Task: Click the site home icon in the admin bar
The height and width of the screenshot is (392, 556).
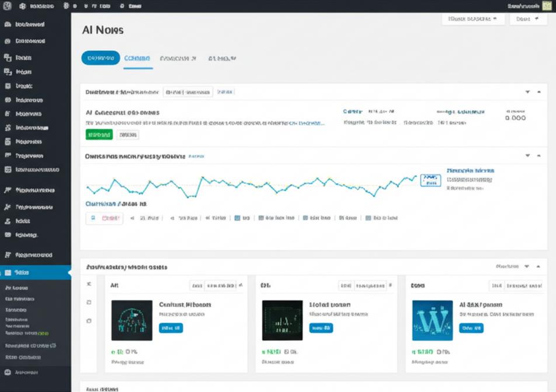Action: coord(22,6)
